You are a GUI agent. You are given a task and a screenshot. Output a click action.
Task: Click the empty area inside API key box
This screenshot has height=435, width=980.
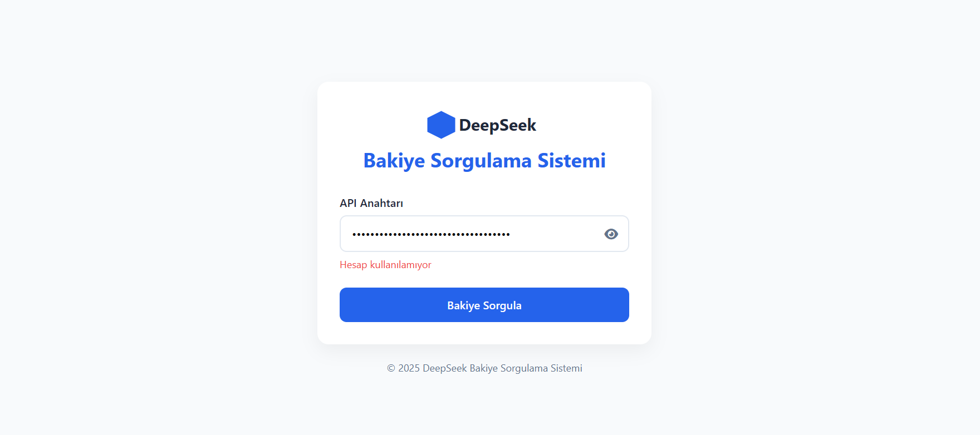pyautogui.click(x=557, y=234)
